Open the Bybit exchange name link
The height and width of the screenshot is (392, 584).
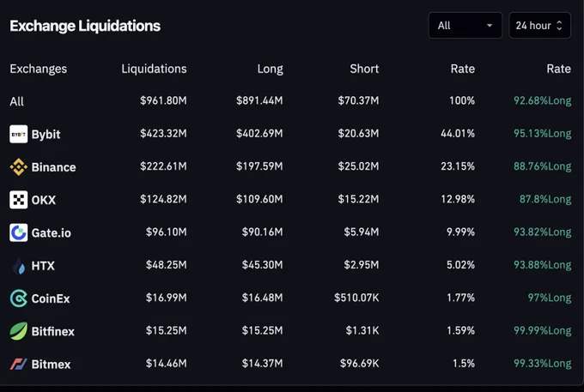pyautogui.click(x=46, y=135)
